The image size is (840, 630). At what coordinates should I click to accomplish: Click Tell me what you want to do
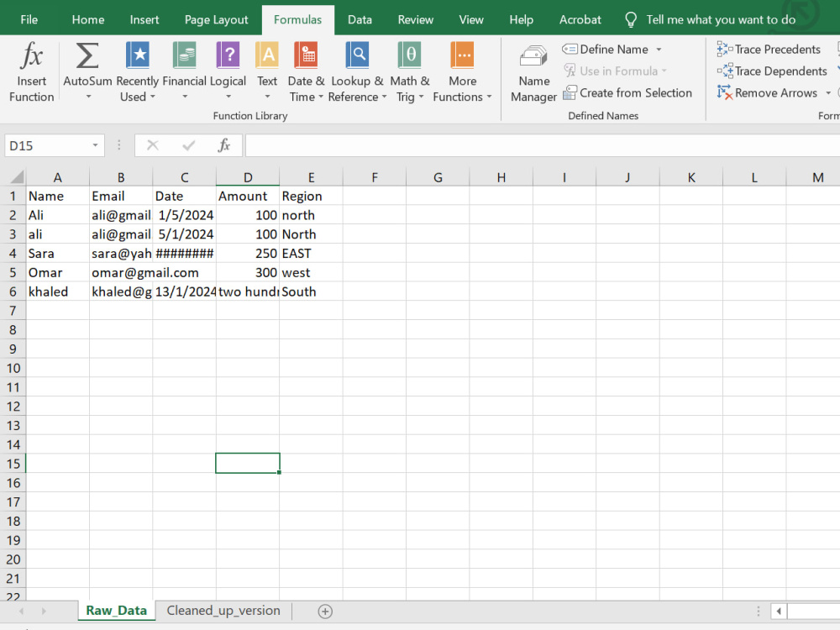[721, 20]
